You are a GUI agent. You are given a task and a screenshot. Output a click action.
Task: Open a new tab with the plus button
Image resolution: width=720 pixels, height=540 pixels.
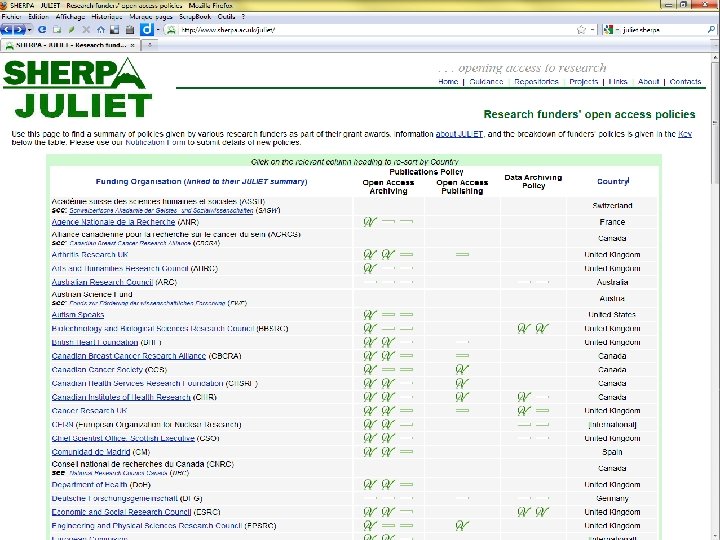150,45
